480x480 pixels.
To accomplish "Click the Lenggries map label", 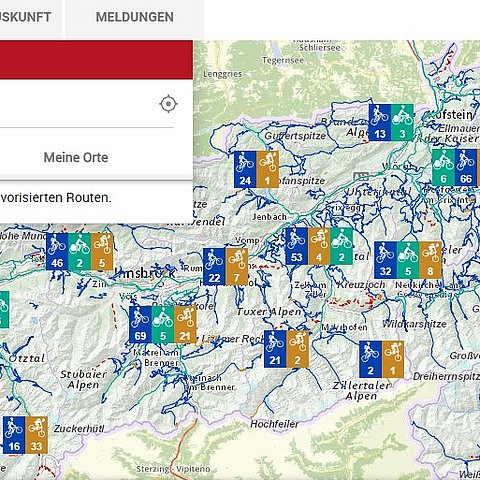I will [x=222, y=74].
